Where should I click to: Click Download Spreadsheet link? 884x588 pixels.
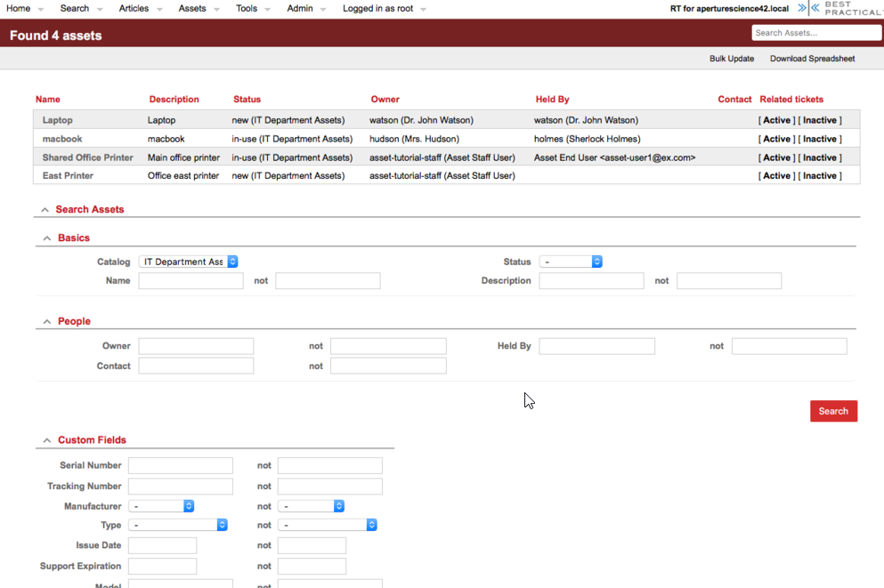[x=812, y=59]
